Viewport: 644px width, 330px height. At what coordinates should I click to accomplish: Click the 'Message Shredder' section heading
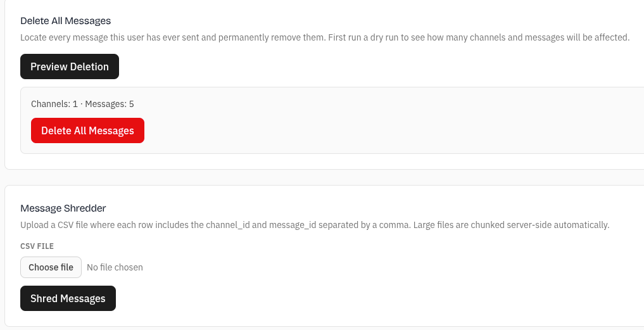[x=63, y=208]
